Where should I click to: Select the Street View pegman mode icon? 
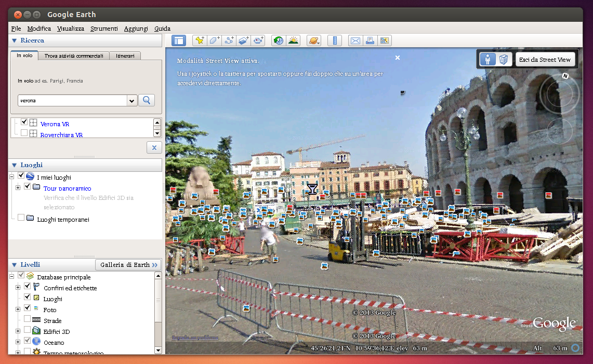point(487,59)
